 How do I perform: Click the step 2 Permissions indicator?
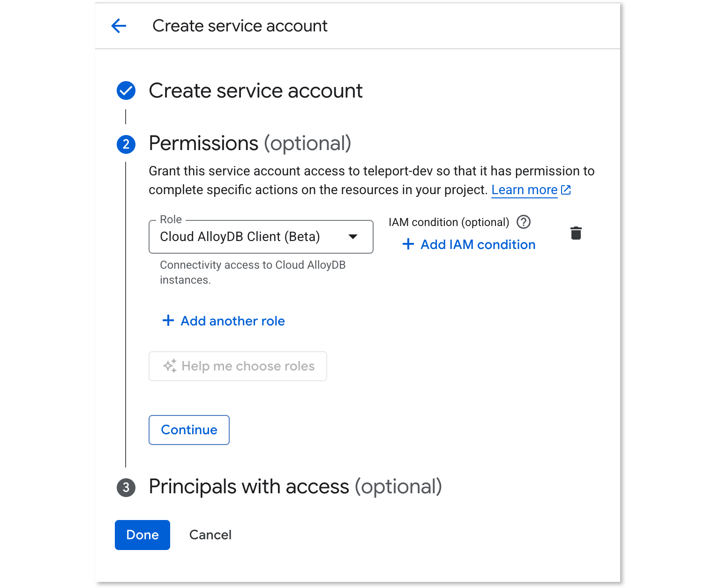pos(126,144)
